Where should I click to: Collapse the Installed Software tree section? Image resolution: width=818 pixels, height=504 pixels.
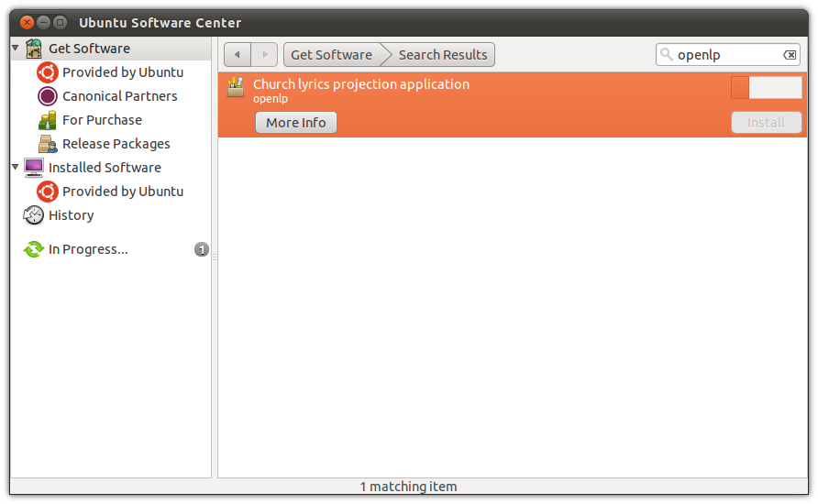pyautogui.click(x=16, y=167)
